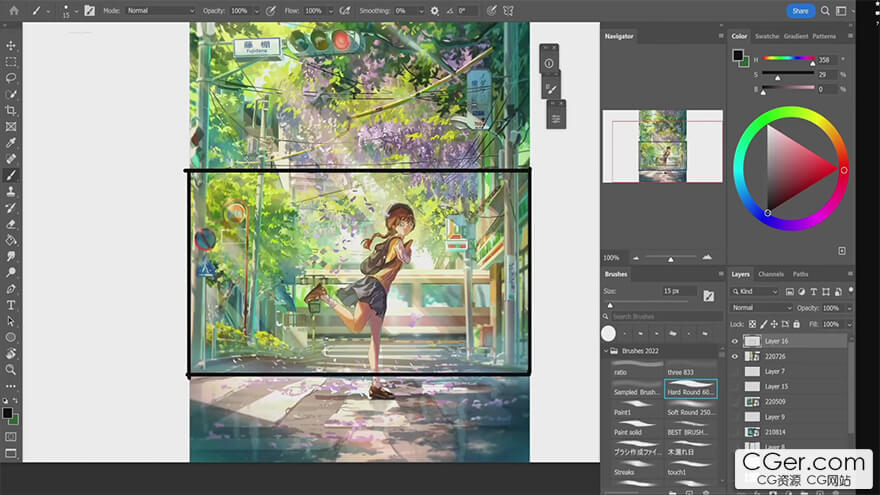Choose the Paint solid brush

(x=637, y=429)
